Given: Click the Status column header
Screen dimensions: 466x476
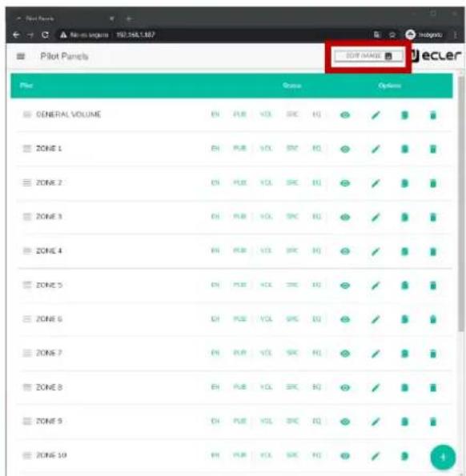Looking at the screenshot, I should click(x=291, y=86).
